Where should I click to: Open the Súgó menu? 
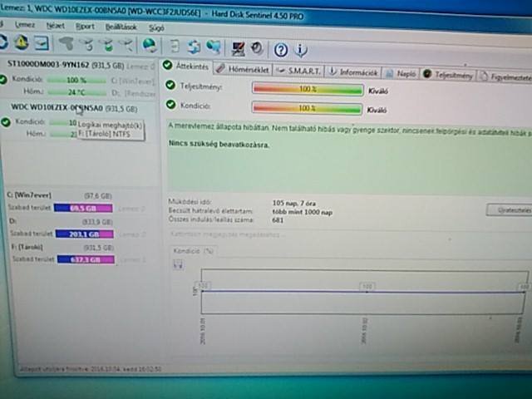click(156, 28)
